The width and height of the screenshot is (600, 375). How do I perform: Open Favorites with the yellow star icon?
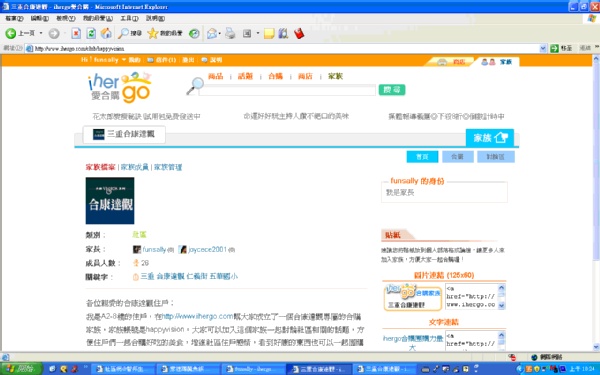click(x=165, y=33)
